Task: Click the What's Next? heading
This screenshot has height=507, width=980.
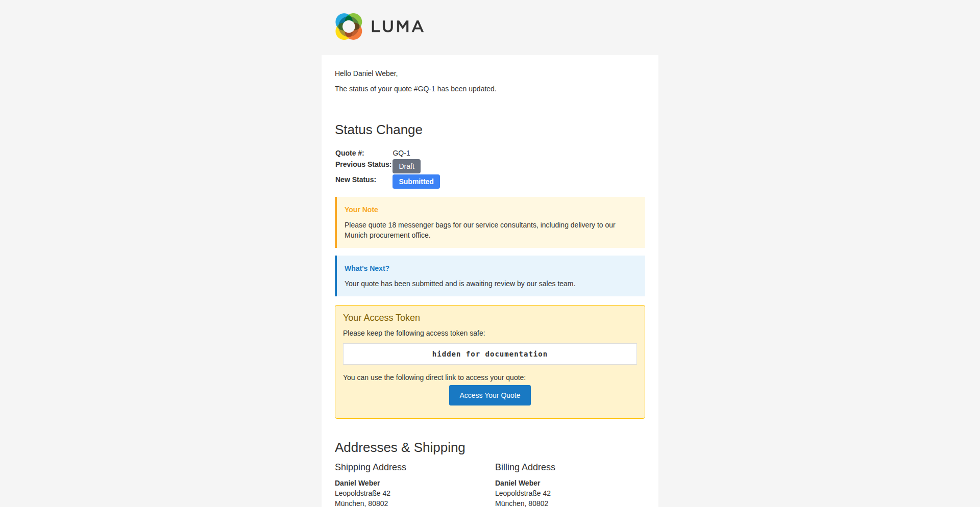Action: [x=367, y=268]
